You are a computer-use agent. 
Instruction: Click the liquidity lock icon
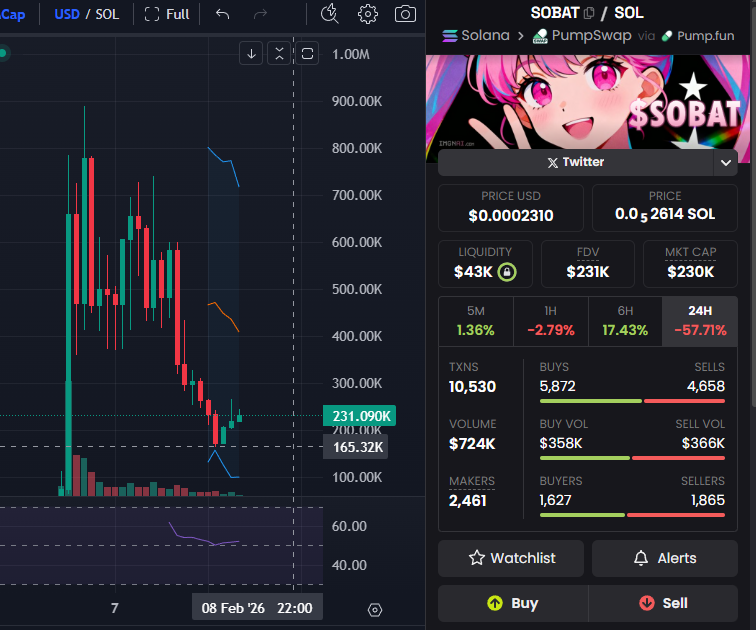tap(507, 272)
